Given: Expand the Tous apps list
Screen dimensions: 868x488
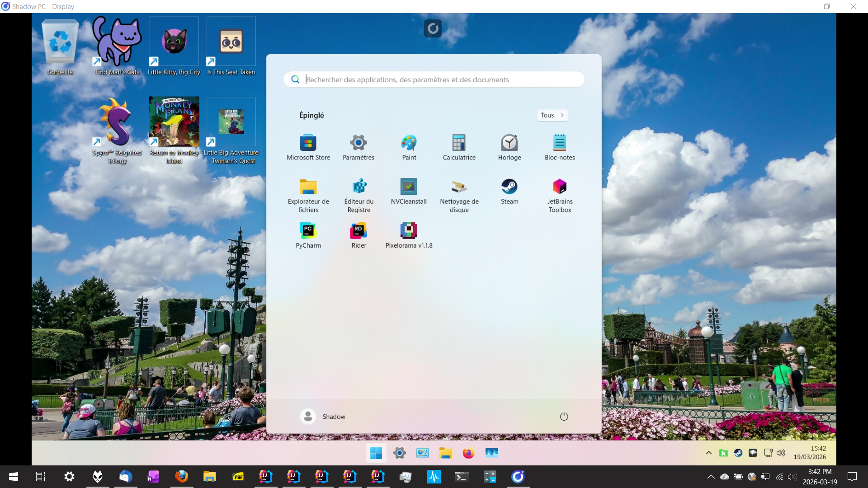Looking at the screenshot, I should coord(552,115).
